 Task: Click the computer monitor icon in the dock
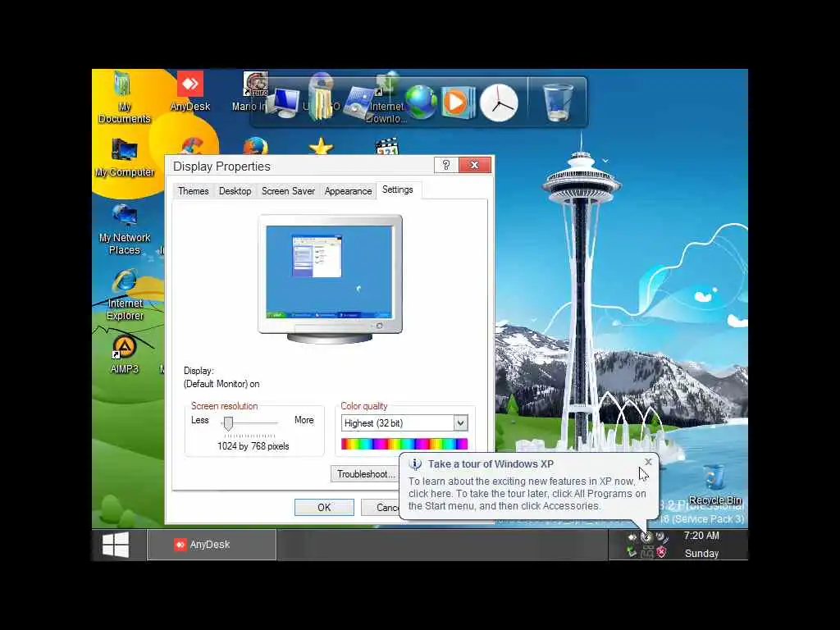point(284,103)
